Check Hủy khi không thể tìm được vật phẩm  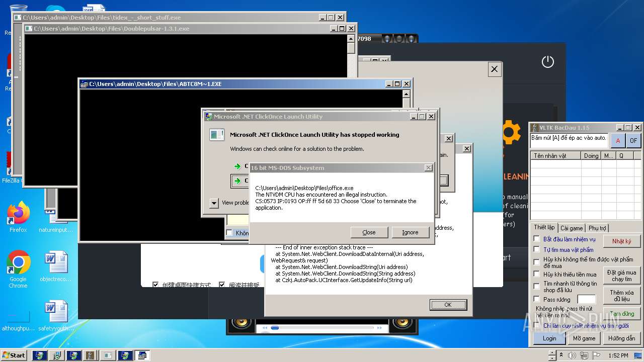click(x=537, y=262)
